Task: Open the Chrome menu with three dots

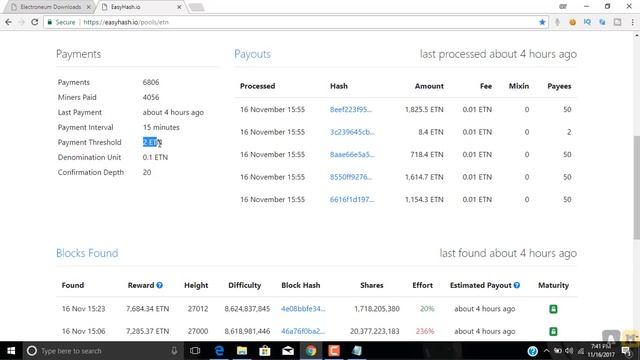Action: pos(633,22)
